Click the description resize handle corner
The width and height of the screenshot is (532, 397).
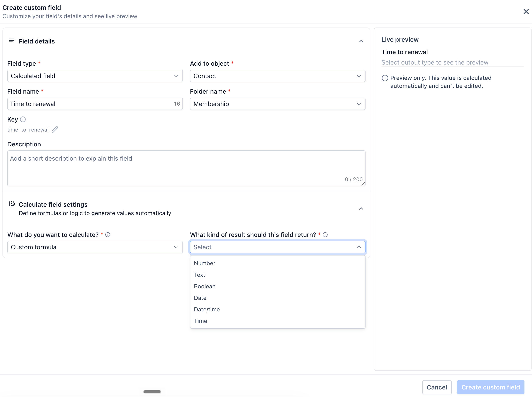363,184
